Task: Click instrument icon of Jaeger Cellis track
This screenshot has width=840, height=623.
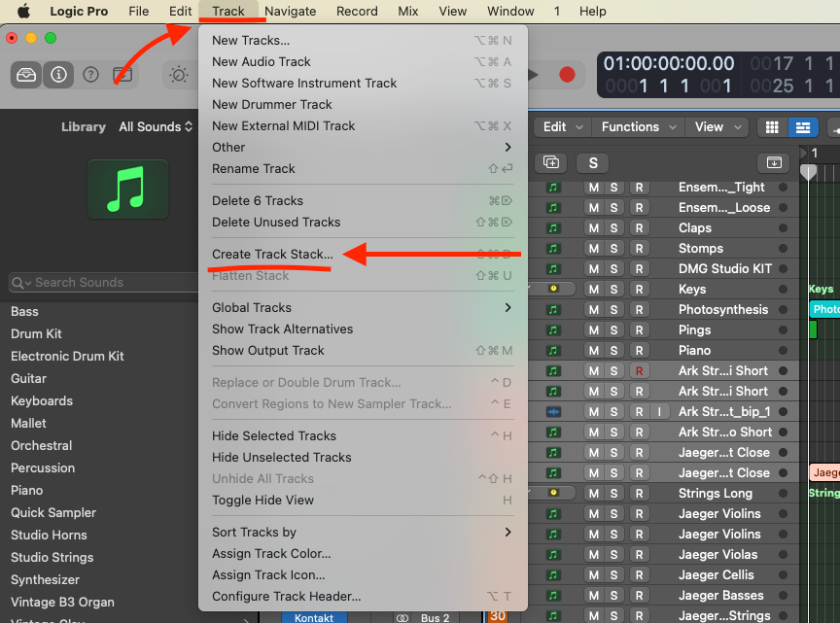Action: click(553, 574)
